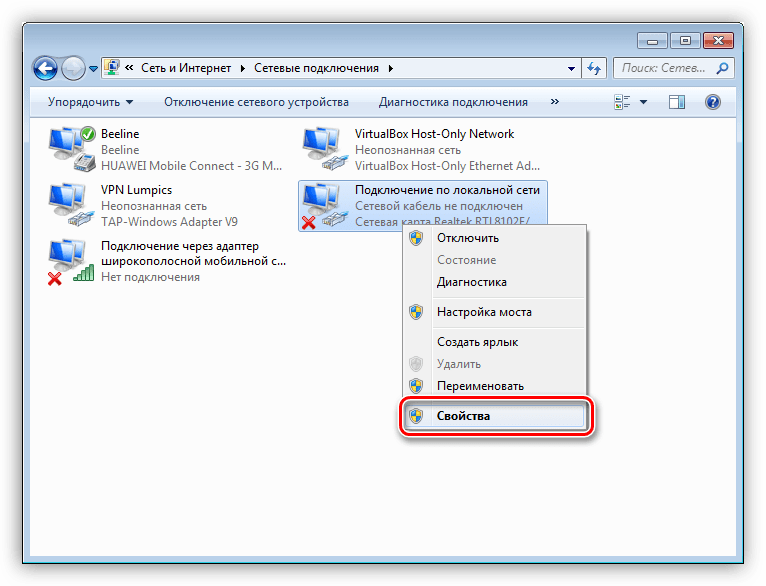Click shield icon beside Настройка моста
The width and height of the screenshot is (766, 586).
pyautogui.click(x=416, y=312)
